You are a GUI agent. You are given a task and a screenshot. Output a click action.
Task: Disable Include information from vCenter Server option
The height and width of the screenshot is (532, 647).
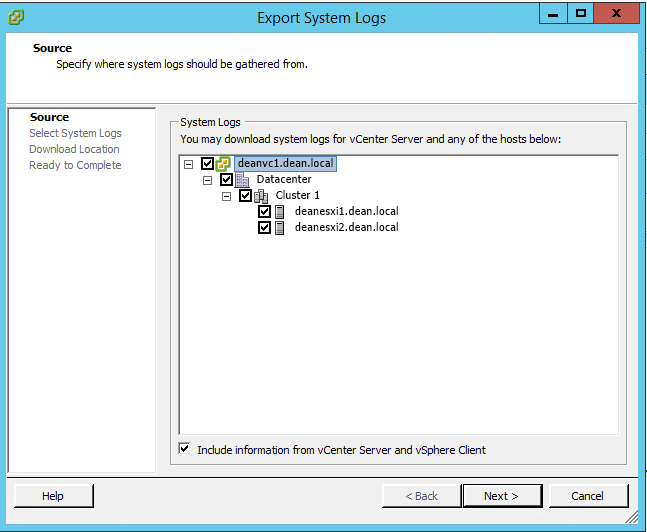184,449
